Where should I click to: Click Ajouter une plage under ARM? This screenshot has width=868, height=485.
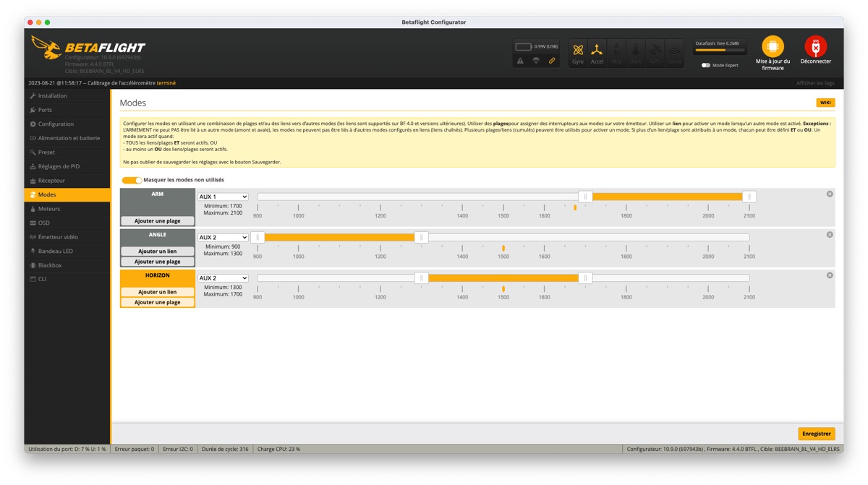158,220
